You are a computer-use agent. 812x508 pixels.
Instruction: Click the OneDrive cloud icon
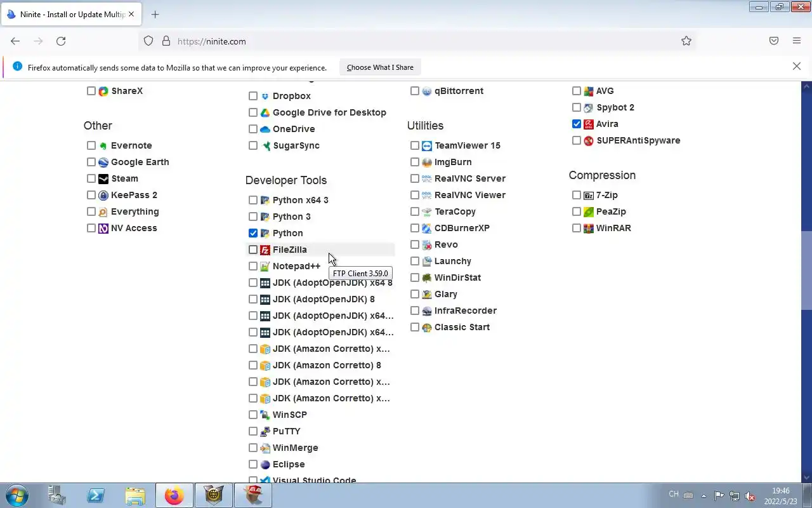coord(265,129)
